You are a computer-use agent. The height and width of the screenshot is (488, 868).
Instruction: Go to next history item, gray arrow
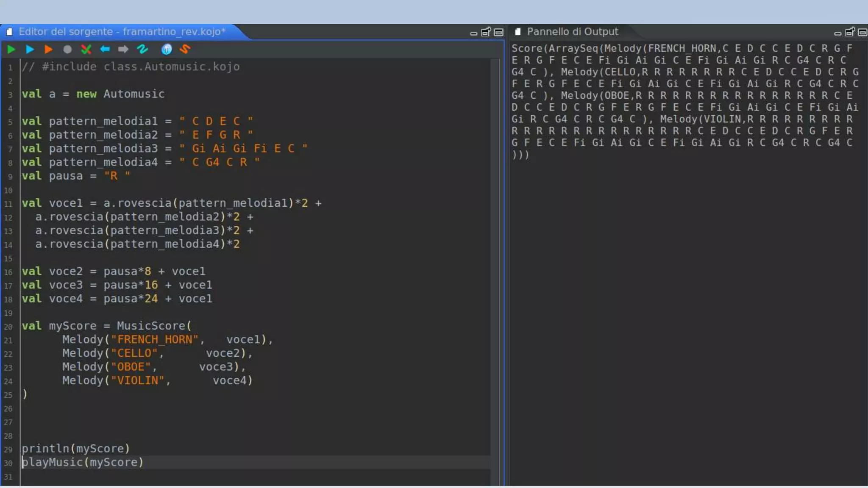[123, 50]
